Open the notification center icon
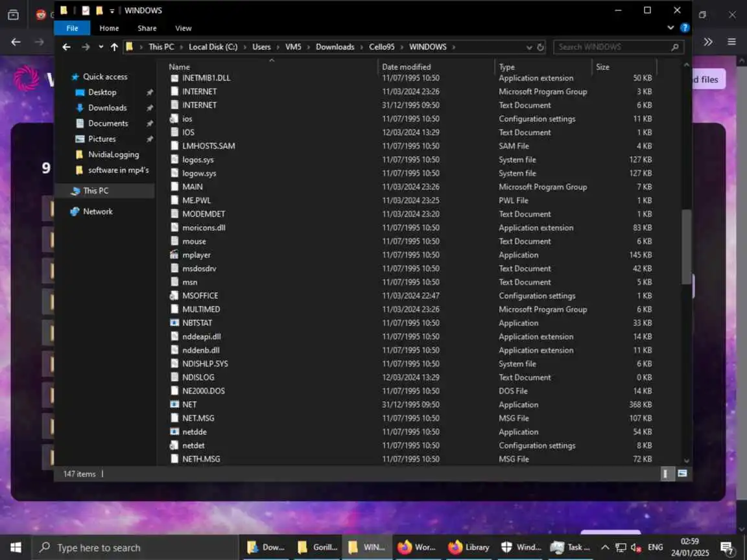The height and width of the screenshot is (560, 747). point(727,548)
